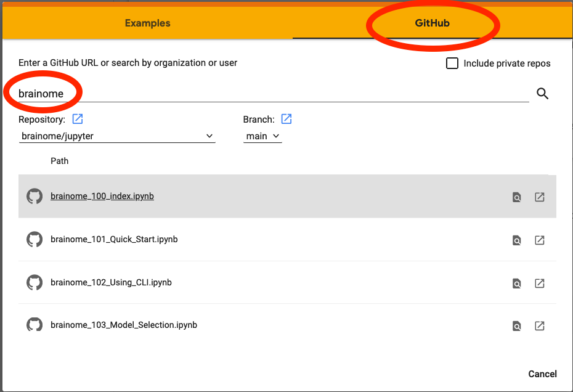Image resolution: width=573 pixels, height=392 pixels.
Task: Open branch on GitHub icon next to Branch
Action: click(286, 119)
